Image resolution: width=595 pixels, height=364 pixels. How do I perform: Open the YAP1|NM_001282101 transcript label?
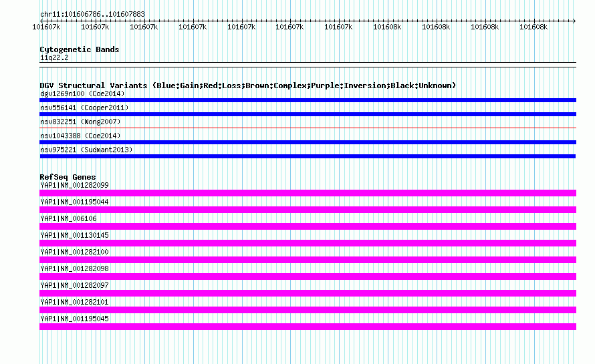[x=74, y=302]
